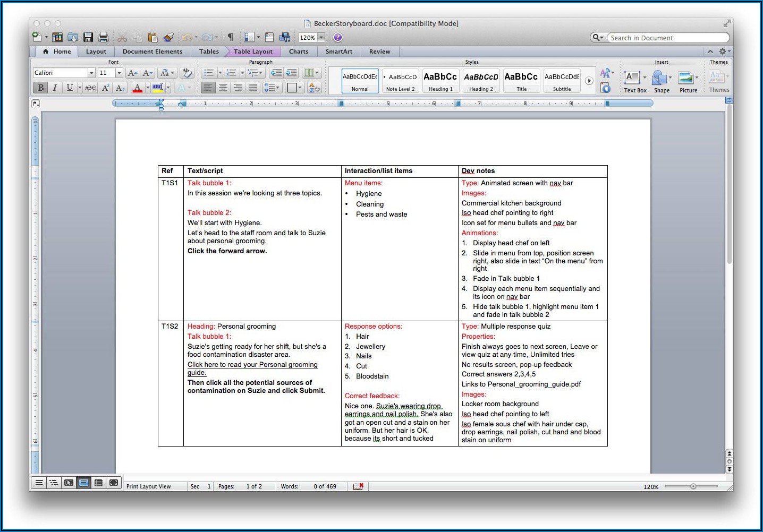Click the Save floppy disk icon
This screenshot has height=532, width=763.
[x=88, y=37]
